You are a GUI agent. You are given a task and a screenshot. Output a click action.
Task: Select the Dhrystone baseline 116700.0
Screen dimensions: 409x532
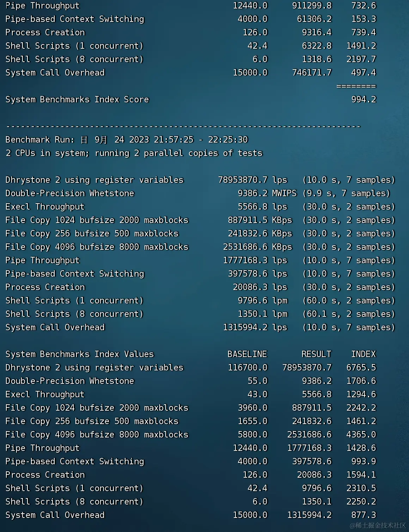(248, 368)
